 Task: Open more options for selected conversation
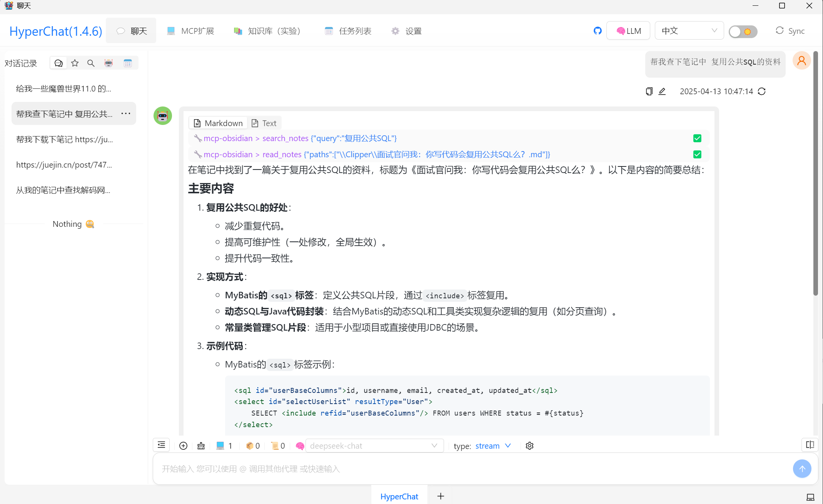click(126, 113)
